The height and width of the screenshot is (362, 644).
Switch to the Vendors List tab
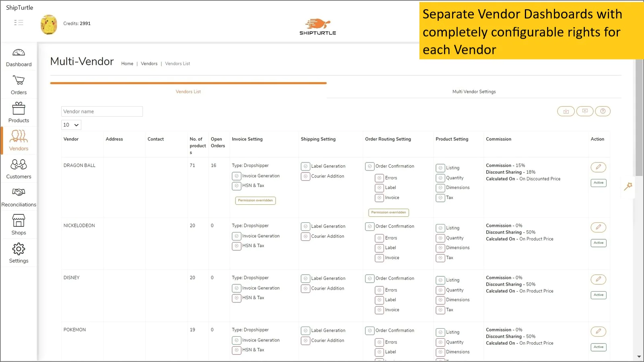(x=188, y=92)
